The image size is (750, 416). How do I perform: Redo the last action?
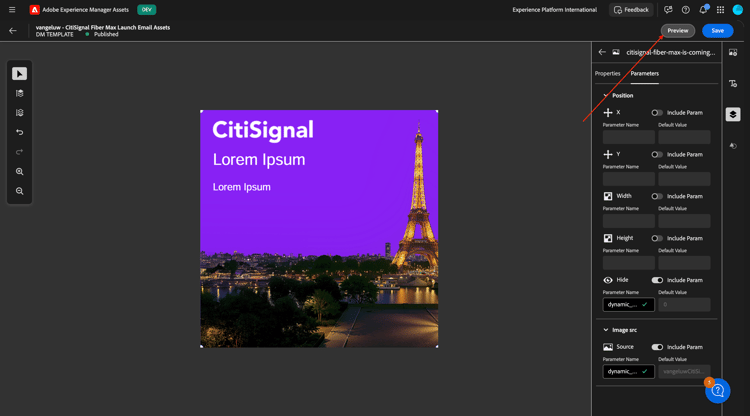click(x=20, y=152)
